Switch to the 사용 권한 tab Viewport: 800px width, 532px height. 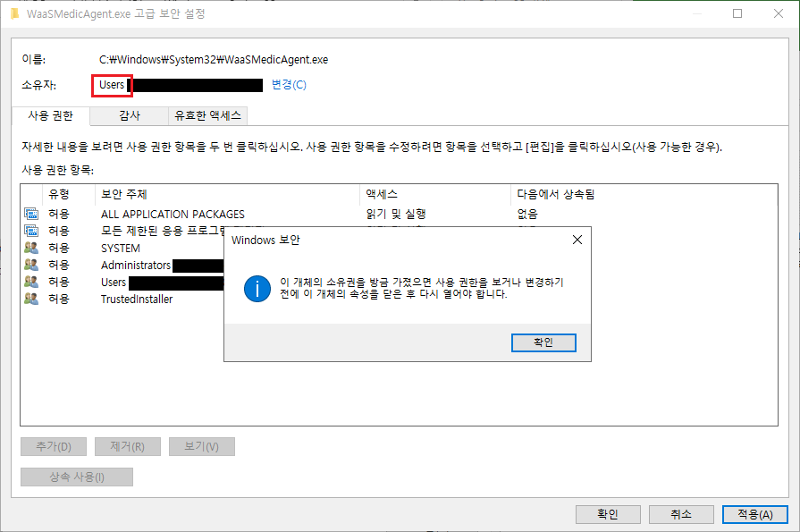pyautogui.click(x=51, y=116)
